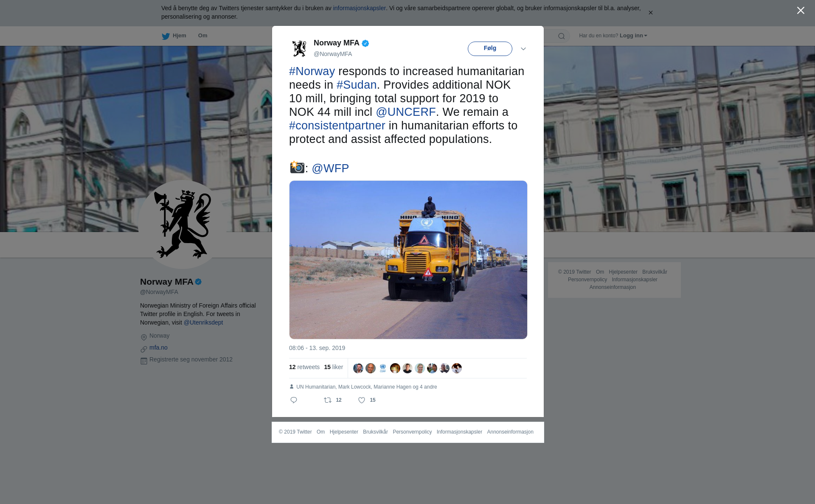Click the link icon beside mfa.no
The image size is (815, 504).
pos(144,349)
